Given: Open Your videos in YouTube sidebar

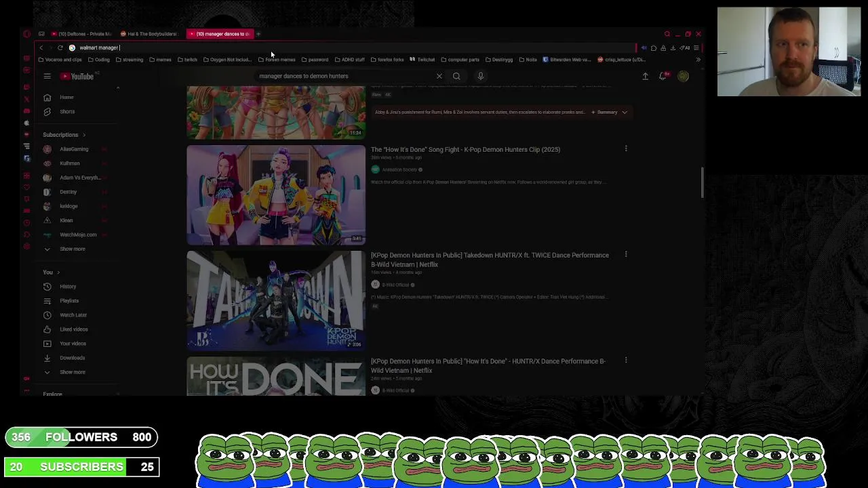Looking at the screenshot, I should point(73,344).
